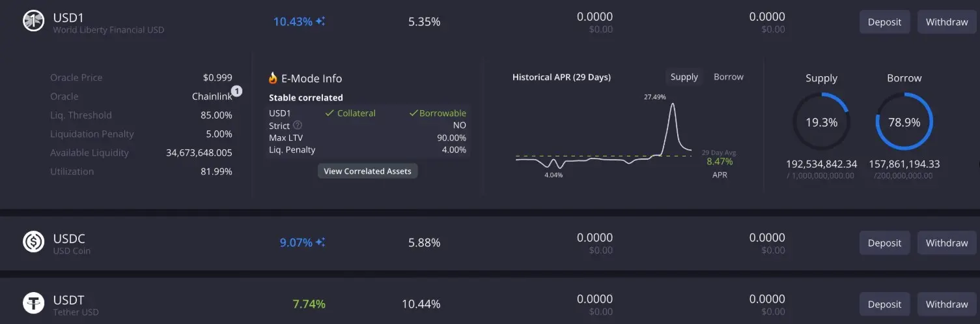
Task: Click the Strict help question mark icon
Action: pos(298,125)
